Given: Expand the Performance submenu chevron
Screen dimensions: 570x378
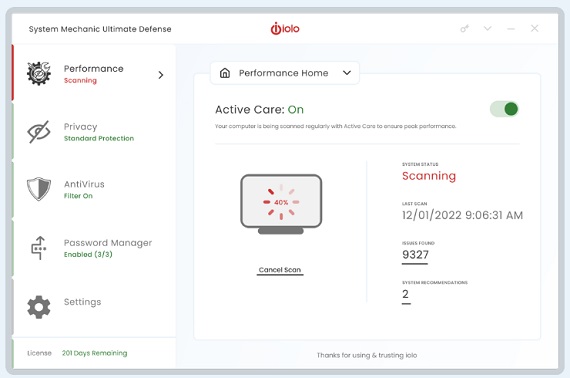Looking at the screenshot, I should pyautogui.click(x=161, y=75).
